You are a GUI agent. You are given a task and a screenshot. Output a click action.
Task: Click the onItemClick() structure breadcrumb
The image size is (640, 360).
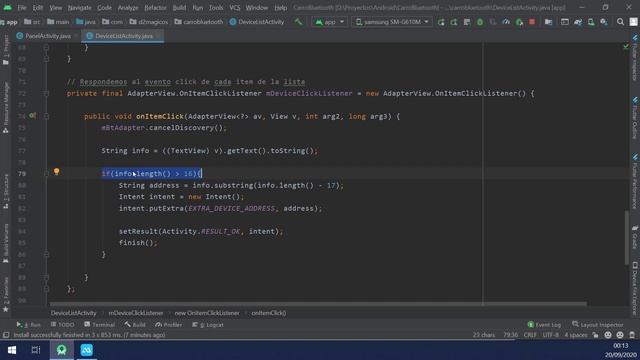click(269, 313)
